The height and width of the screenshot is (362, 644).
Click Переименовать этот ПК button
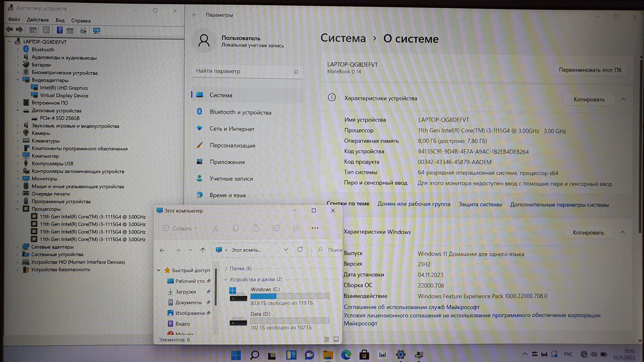click(x=590, y=70)
